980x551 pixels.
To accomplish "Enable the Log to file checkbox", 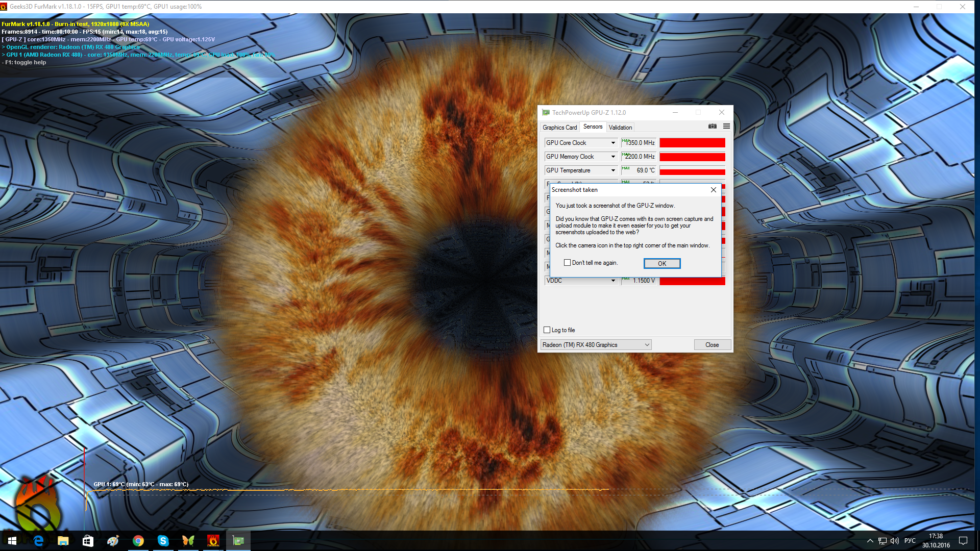I will tap(547, 330).
